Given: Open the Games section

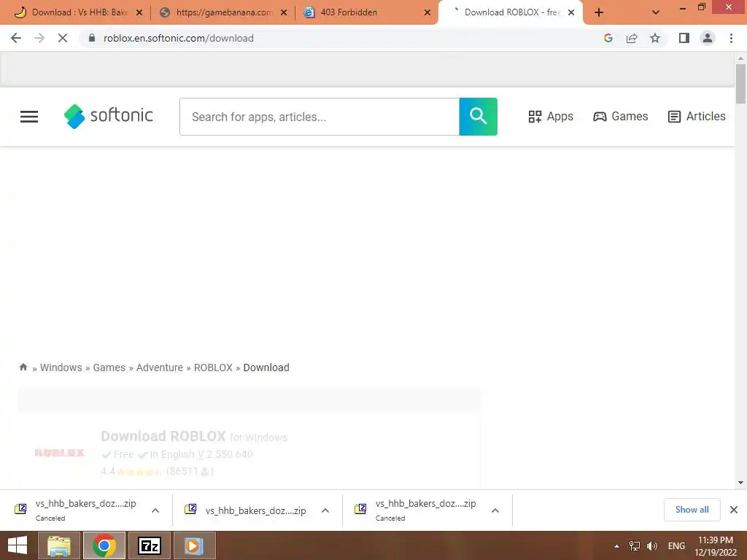Looking at the screenshot, I should coord(621,116).
